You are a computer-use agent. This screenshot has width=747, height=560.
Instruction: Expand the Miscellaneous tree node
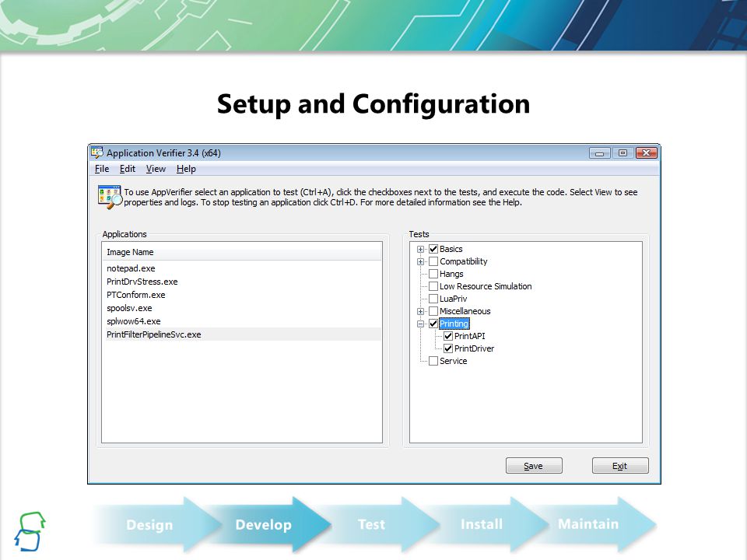pyautogui.click(x=420, y=311)
